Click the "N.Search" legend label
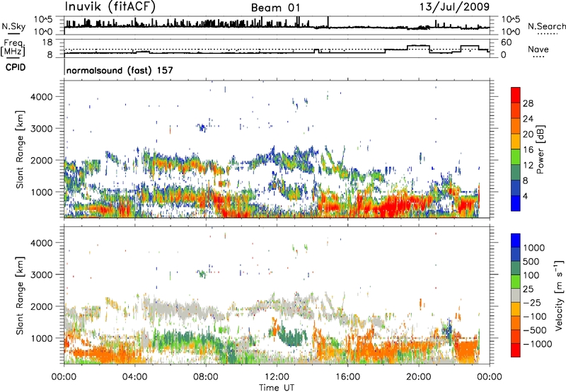This screenshot has width=566, height=392. pyautogui.click(x=546, y=26)
